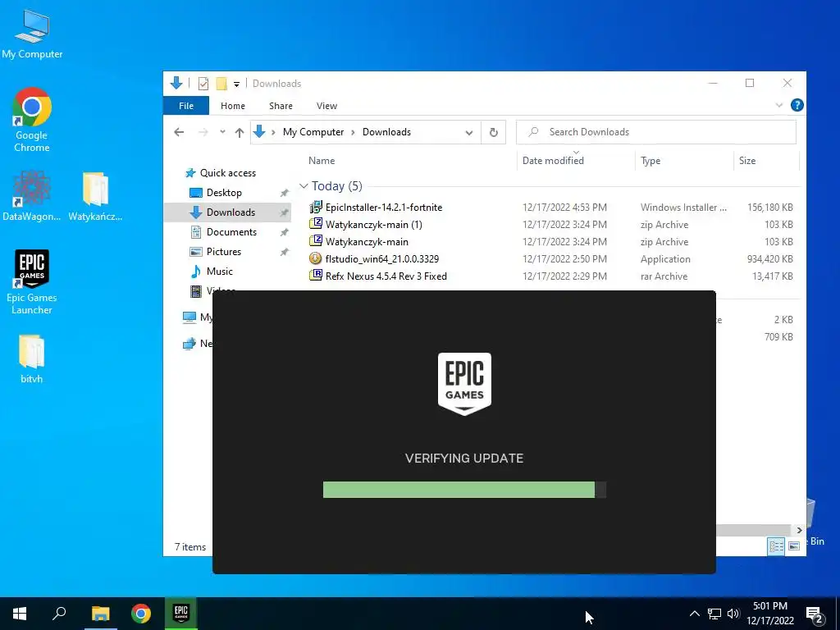Click Epic Games logo in updater

point(464,384)
